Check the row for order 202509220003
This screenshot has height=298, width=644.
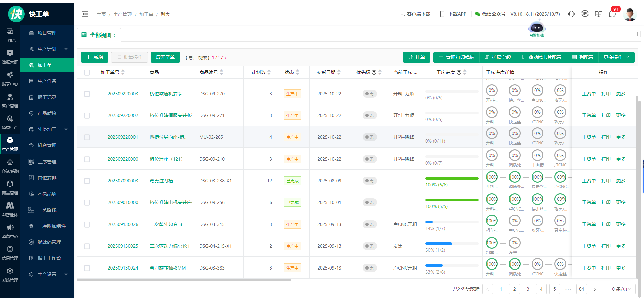tap(87, 94)
